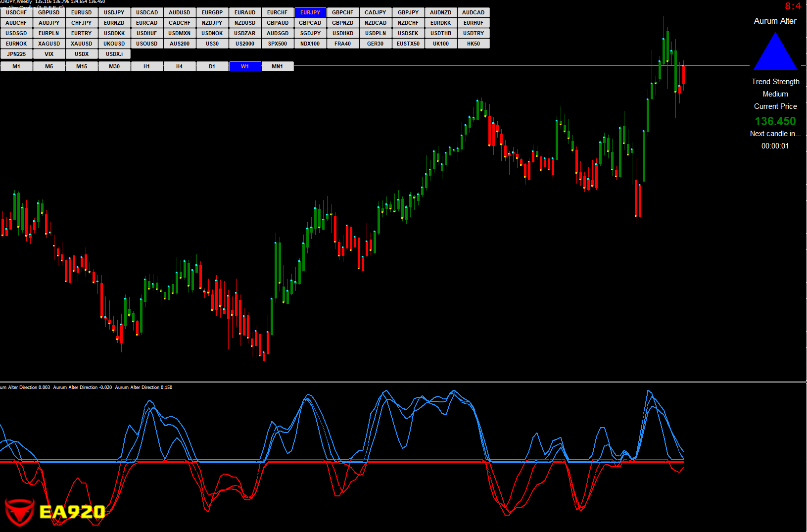The height and width of the screenshot is (532, 807).
Task: Switch to the M1 timeframe
Action: 16,66
